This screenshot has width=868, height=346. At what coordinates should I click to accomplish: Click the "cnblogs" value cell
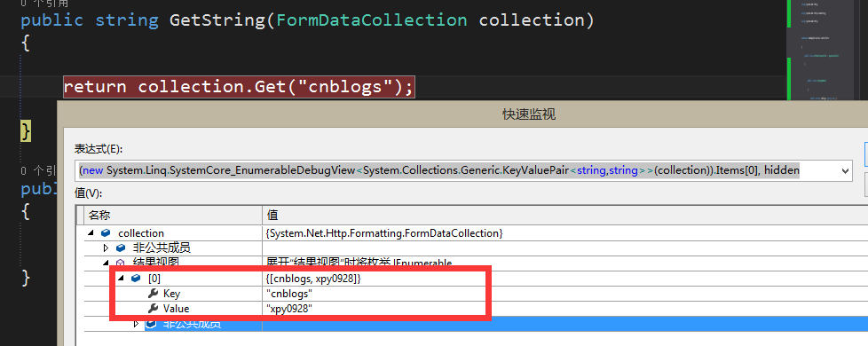point(289,294)
